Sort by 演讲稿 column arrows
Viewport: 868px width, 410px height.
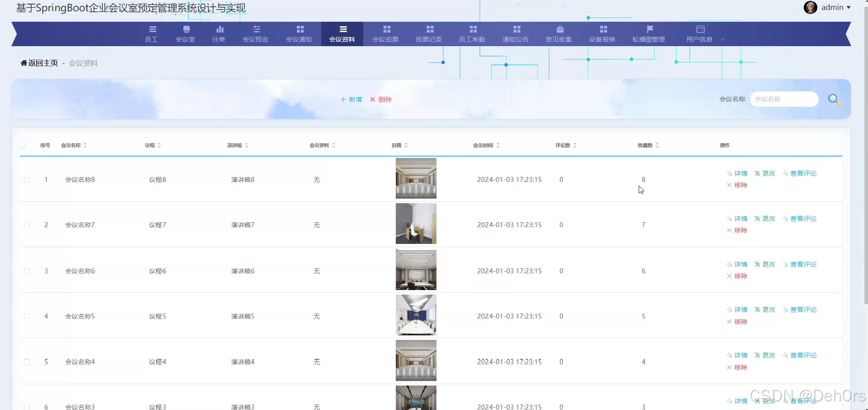[247, 145]
